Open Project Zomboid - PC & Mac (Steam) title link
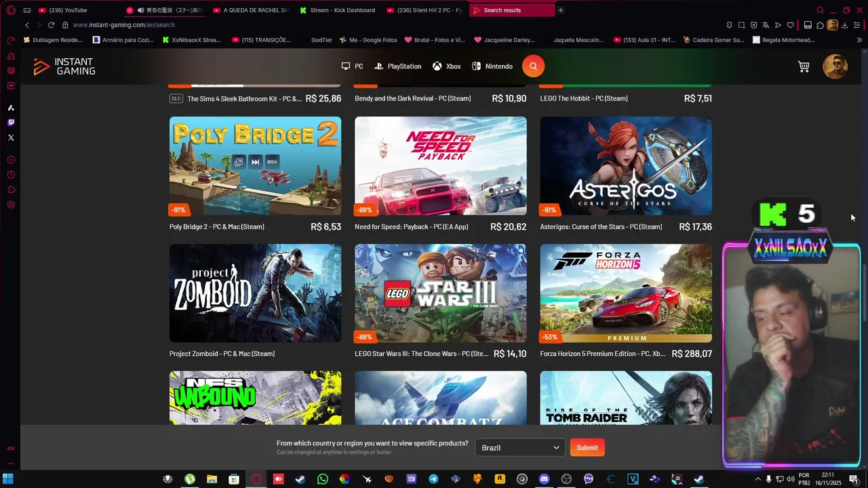The width and height of the screenshot is (868, 488). (222, 354)
